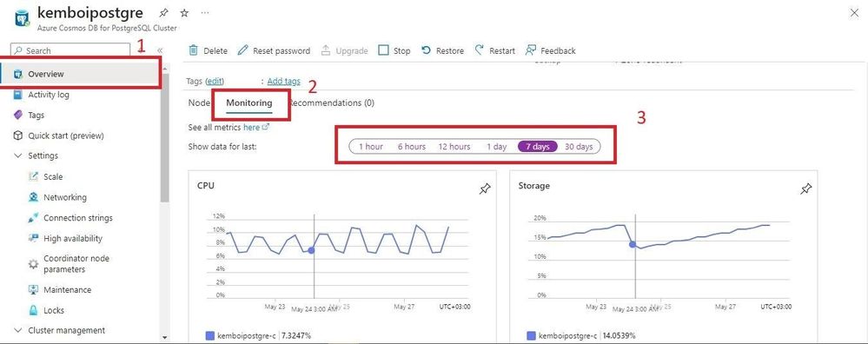Viewport: 868px width, 344px height.
Task: Click the Add tags link
Action: (x=283, y=82)
